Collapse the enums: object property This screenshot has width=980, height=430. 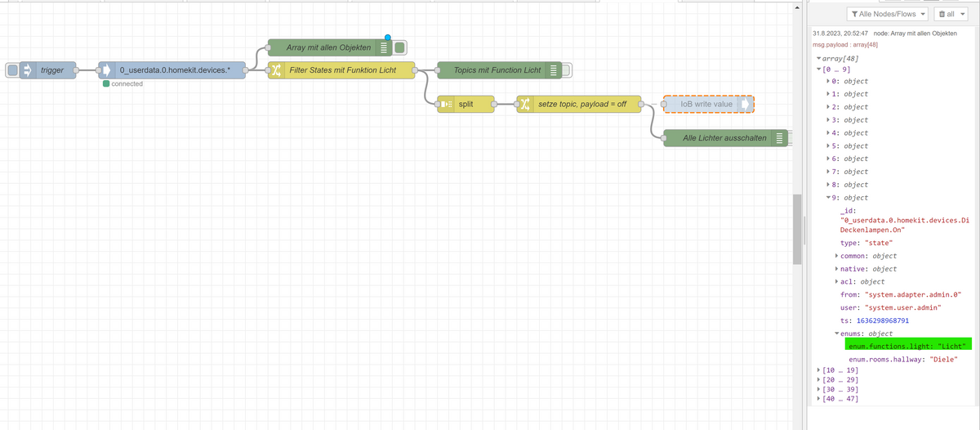point(837,334)
